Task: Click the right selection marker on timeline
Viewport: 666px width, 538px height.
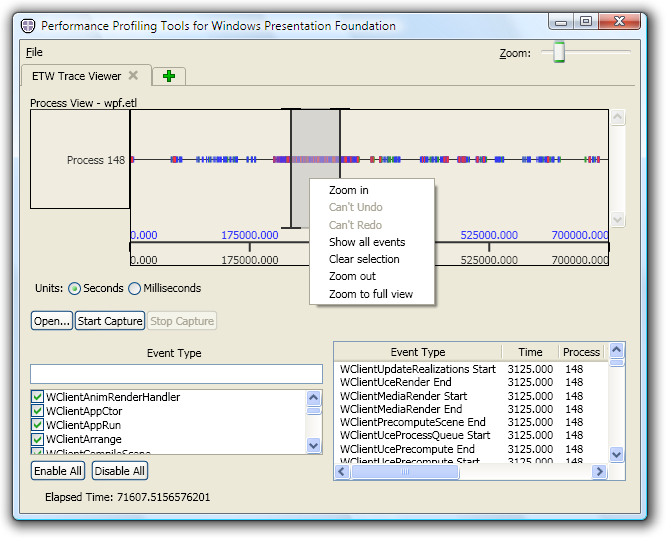Action: pos(340,144)
